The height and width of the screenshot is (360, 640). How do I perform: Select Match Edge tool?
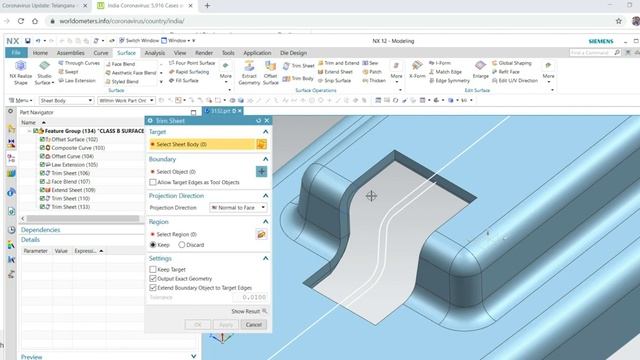(445, 72)
